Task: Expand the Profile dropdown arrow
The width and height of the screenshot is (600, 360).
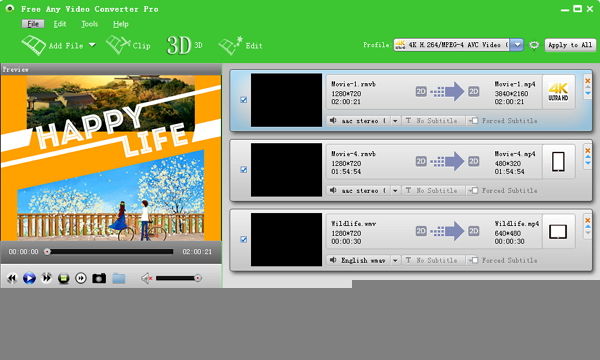Action: (x=517, y=45)
